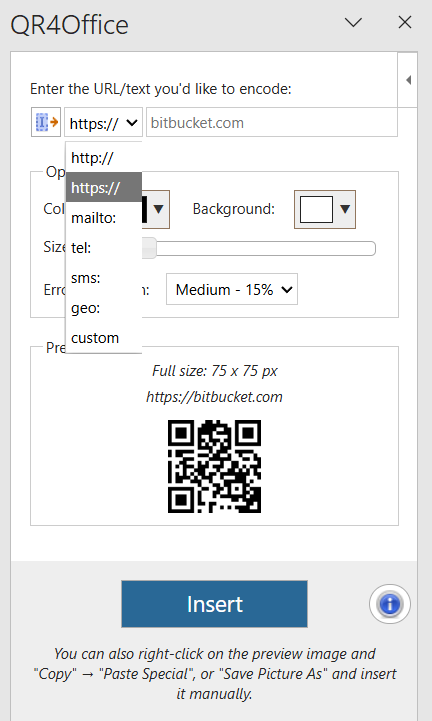Click the white Background color swatch
This screenshot has height=721, width=432.
coord(316,209)
